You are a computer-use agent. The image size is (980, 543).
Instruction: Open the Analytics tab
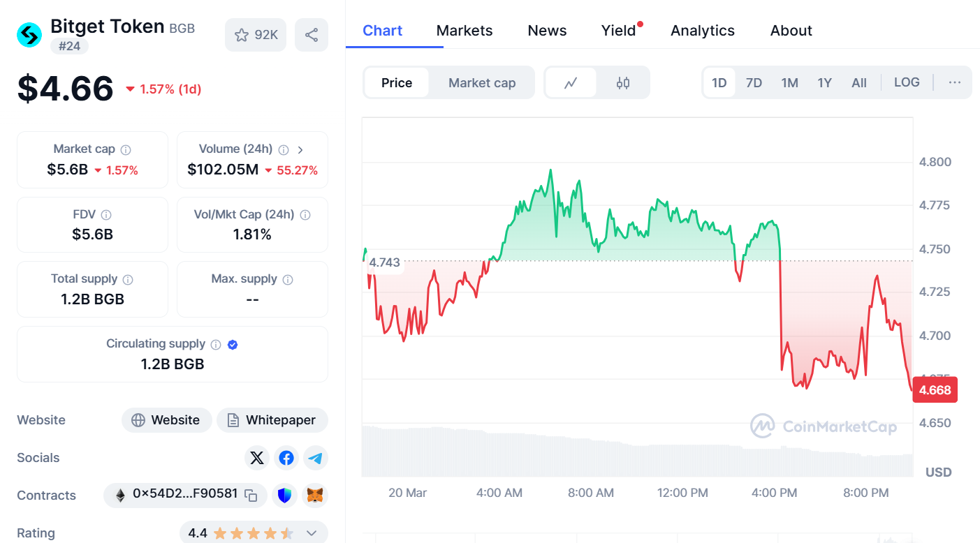pos(702,30)
